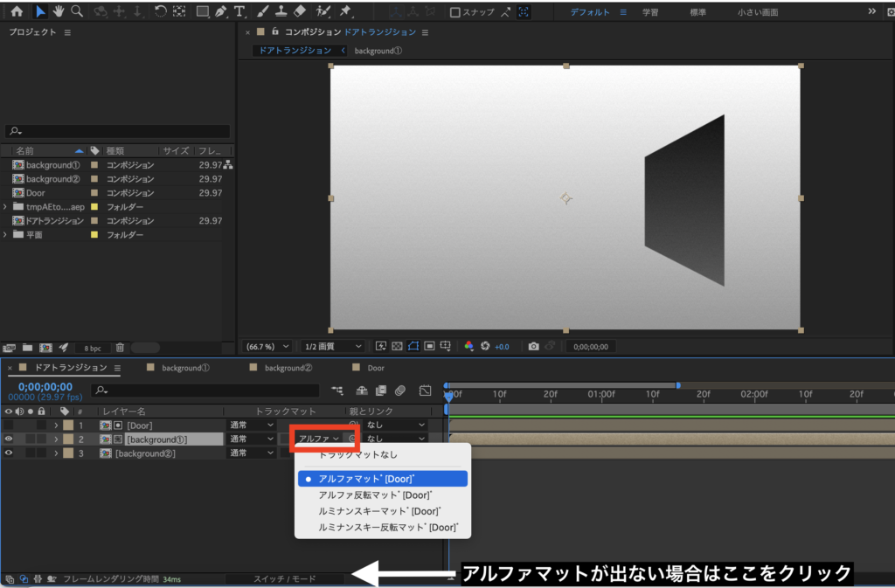Expand the 平面 folder in project panel
This screenshot has height=588, width=895.
pos(6,235)
